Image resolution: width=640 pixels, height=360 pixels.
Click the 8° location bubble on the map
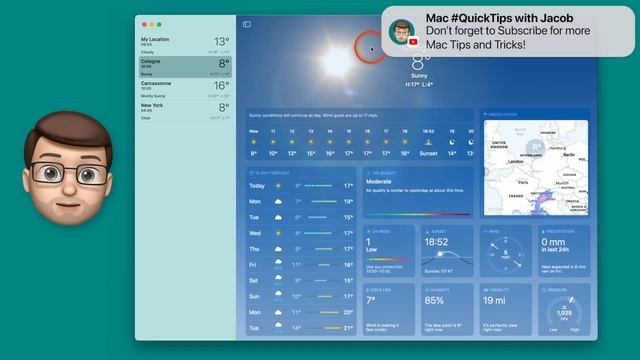pos(536,147)
